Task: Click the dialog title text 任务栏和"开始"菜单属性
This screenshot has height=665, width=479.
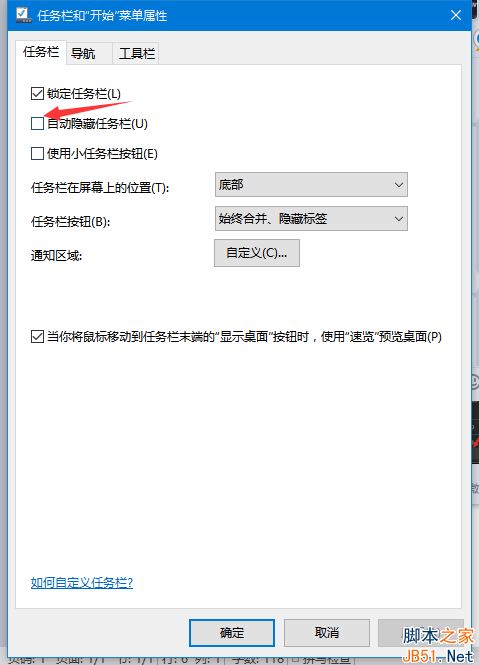Action: point(102,16)
